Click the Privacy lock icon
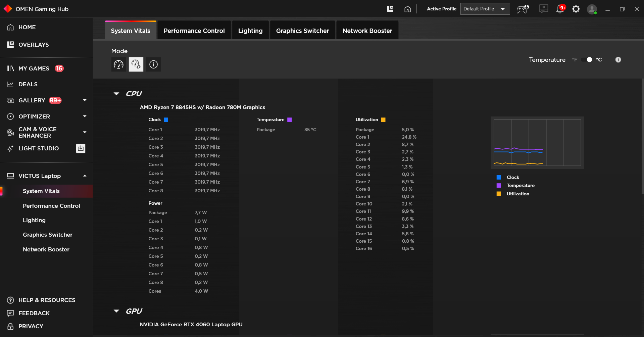The image size is (644, 337). pos(10,326)
